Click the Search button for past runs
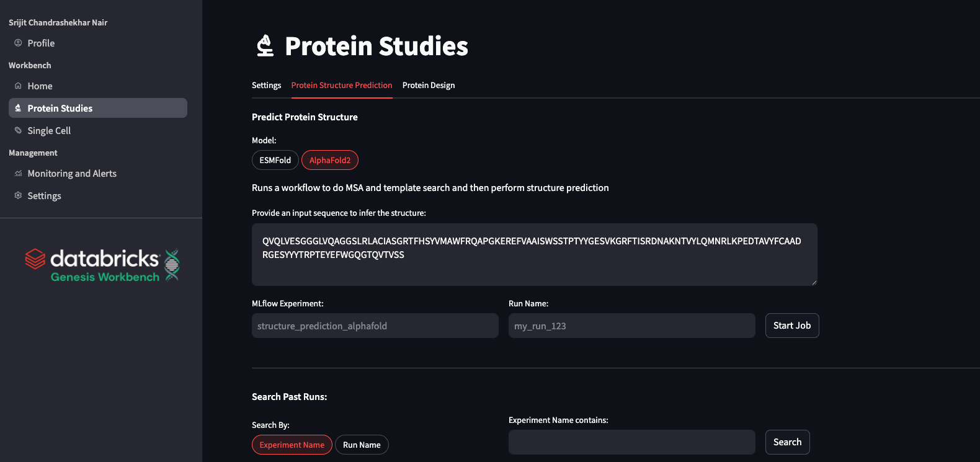The height and width of the screenshot is (462, 980). tap(787, 442)
